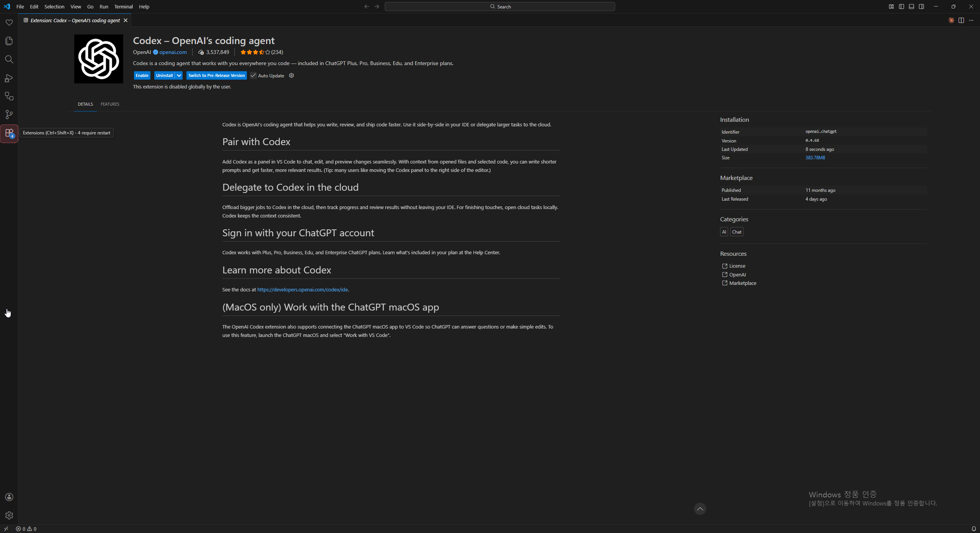
Task: Switch to the FEATURES tab
Action: [110, 104]
